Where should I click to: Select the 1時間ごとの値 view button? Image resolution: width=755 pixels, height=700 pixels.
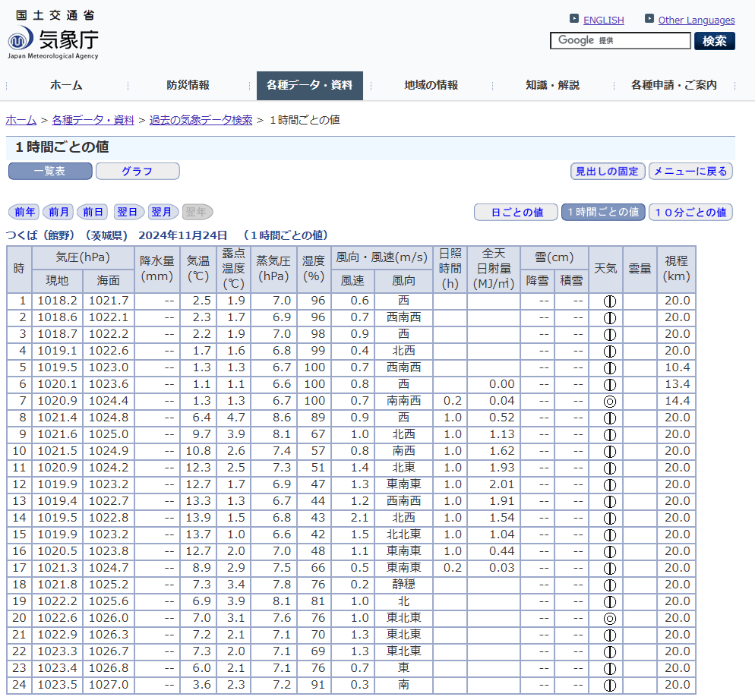coord(603,212)
